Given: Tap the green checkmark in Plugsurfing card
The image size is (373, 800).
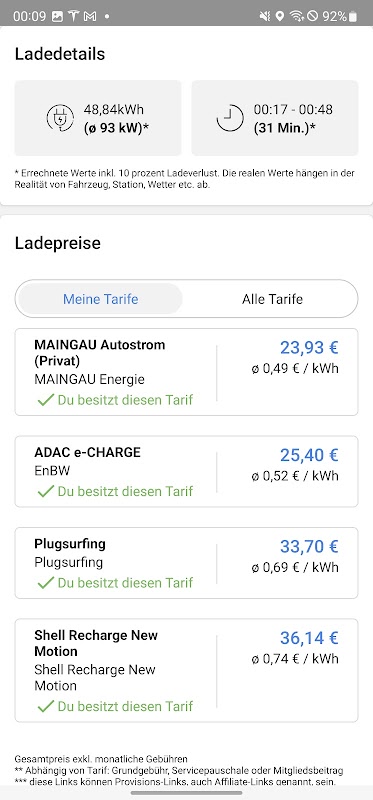Looking at the screenshot, I should tap(45, 583).
